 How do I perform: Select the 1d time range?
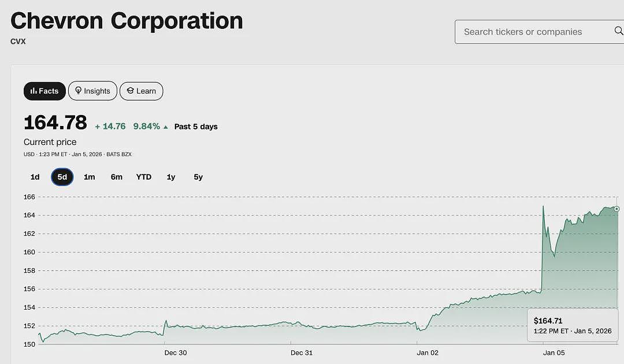(x=35, y=177)
